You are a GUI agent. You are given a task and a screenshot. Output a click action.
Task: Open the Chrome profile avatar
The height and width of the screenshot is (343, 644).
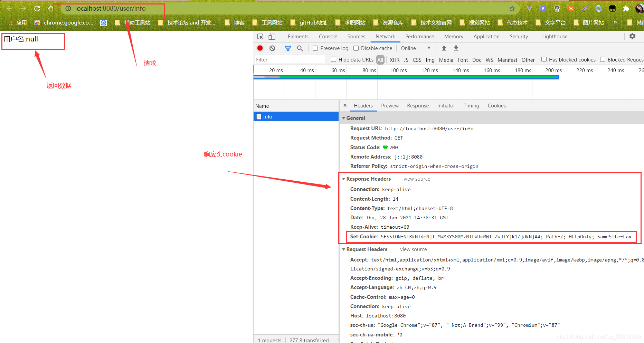coord(640,9)
